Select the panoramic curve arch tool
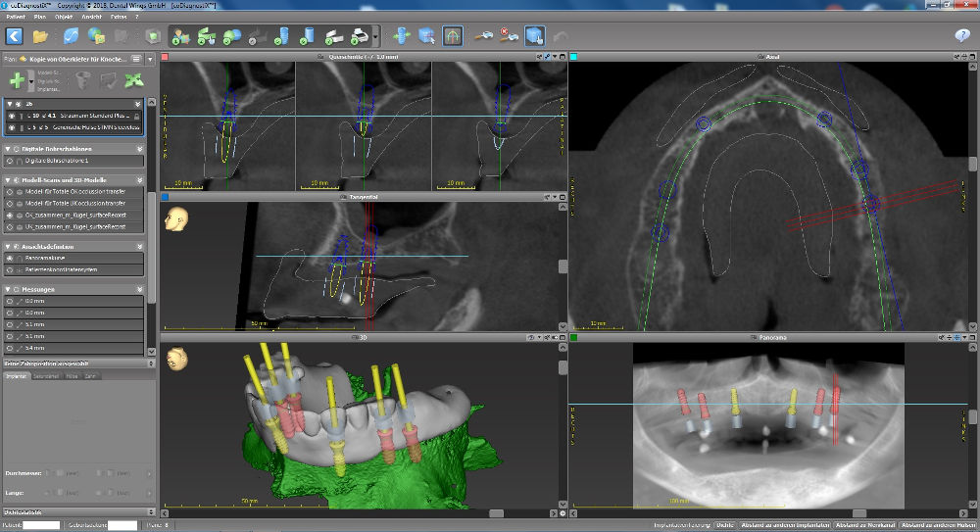Screen dimensions: 980x532 click(x=453, y=36)
